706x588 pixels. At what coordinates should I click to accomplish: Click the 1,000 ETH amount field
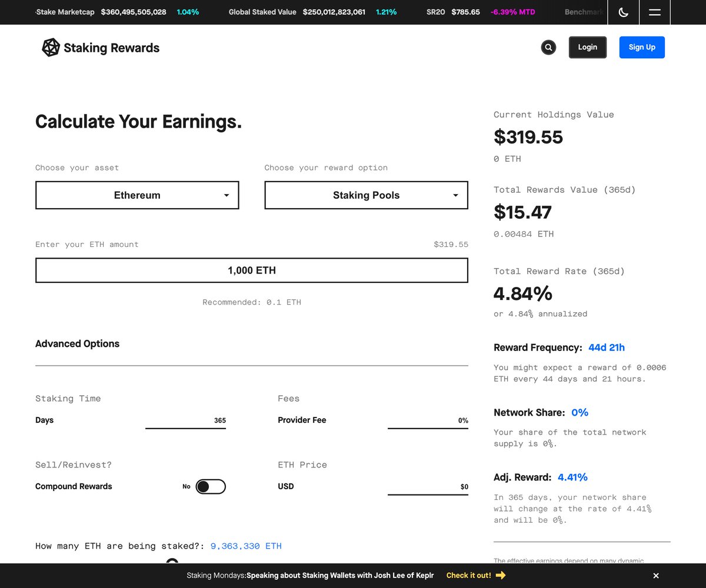coord(252,270)
